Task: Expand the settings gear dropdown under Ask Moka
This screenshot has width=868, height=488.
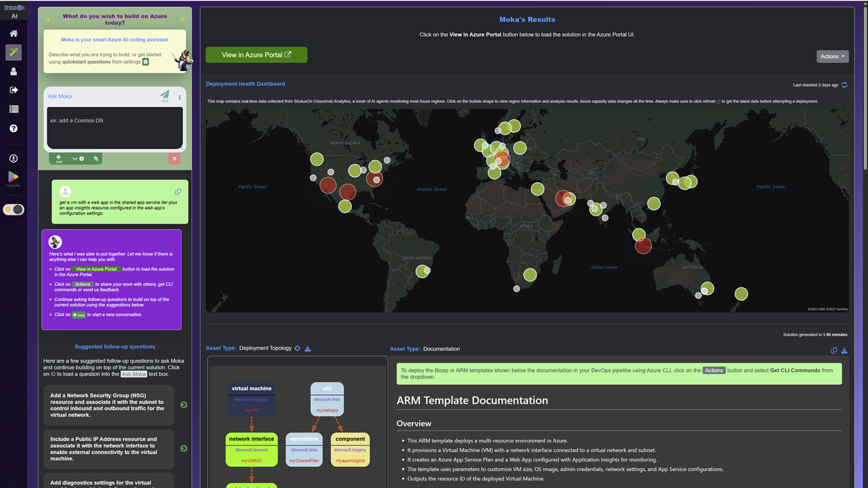Action: point(78,158)
